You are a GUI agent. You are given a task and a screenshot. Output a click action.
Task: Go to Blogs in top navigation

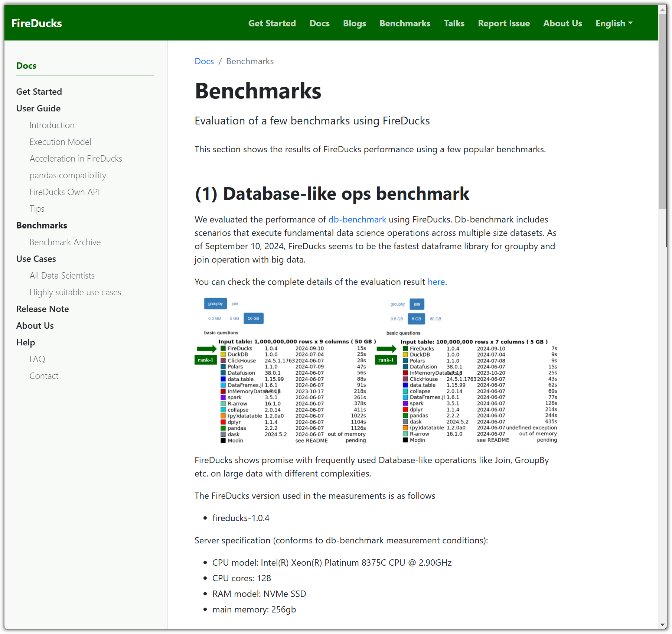[355, 23]
